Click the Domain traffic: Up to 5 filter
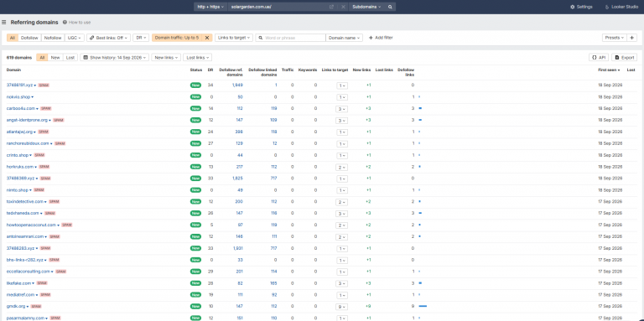The width and height of the screenshot is (644, 321). (x=177, y=38)
